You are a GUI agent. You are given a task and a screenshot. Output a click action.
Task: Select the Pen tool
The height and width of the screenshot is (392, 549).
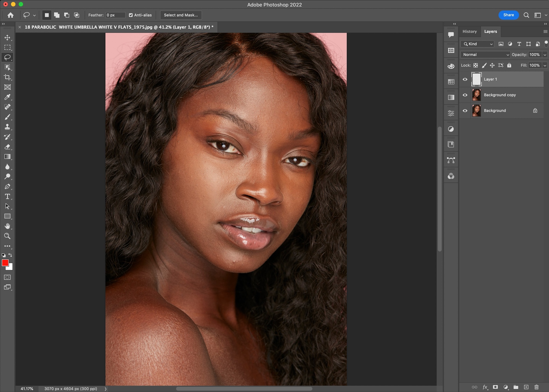coord(7,187)
